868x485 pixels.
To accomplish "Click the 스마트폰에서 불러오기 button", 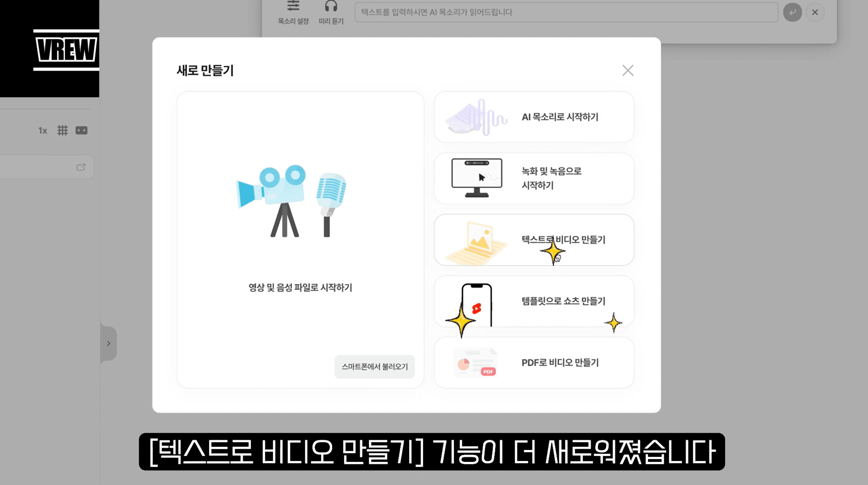I will 374,367.
